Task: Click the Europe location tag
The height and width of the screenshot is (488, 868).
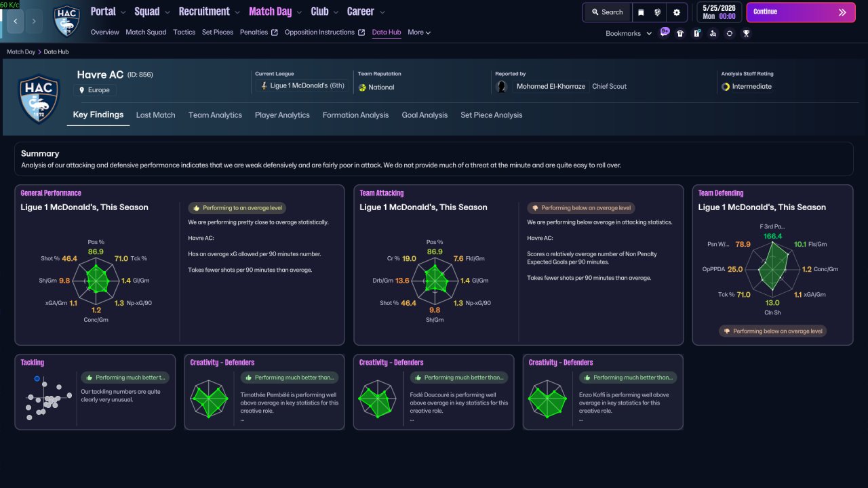Action: pyautogui.click(x=95, y=90)
